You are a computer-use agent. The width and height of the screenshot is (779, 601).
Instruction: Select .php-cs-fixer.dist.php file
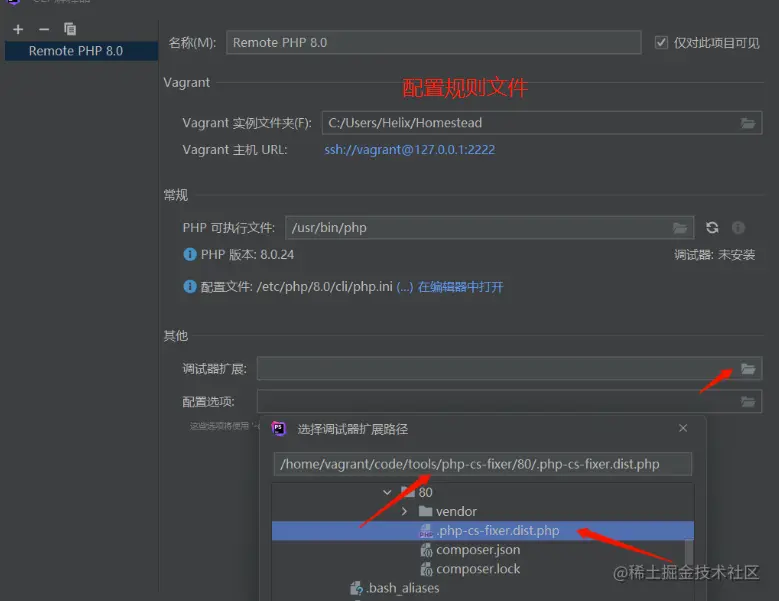tap(482, 530)
